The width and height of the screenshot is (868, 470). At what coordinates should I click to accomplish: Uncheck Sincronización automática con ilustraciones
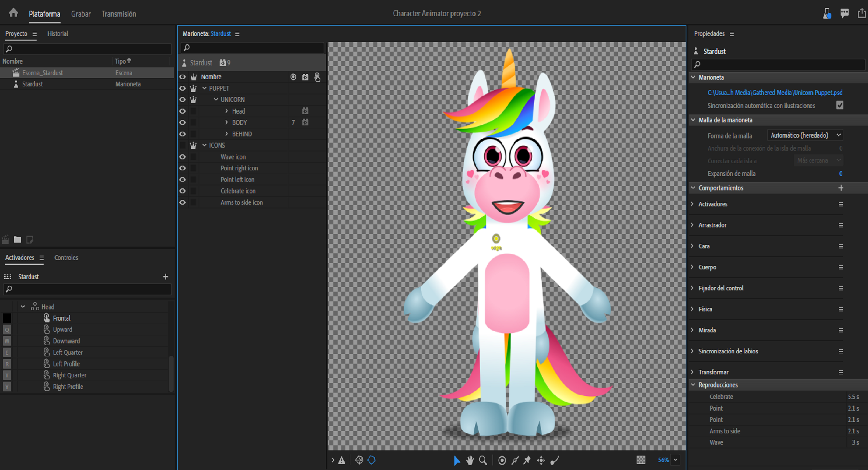[839, 105]
